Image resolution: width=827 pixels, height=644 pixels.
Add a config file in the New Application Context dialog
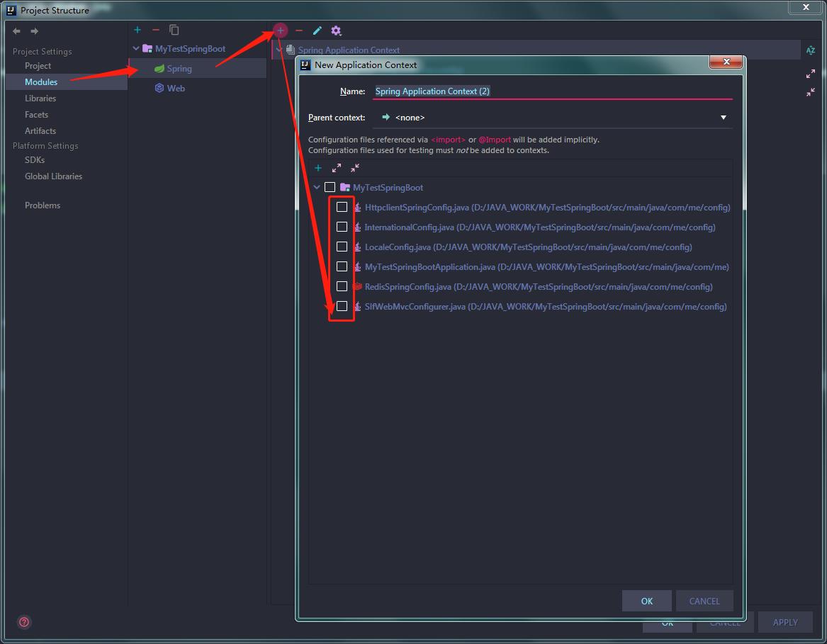click(x=318, y=168)
